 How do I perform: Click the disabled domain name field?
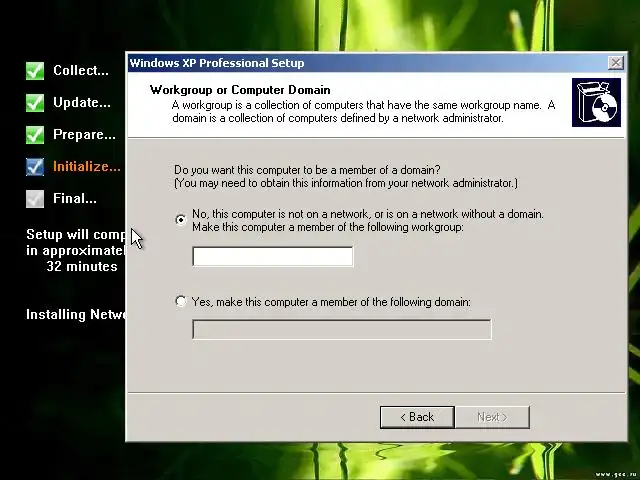(x=342, y=329)
